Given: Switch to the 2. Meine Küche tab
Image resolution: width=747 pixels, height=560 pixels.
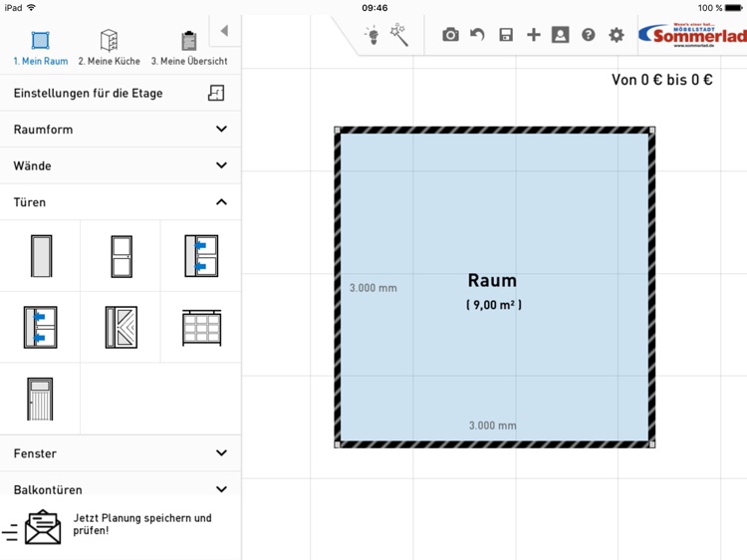Looking at the screenshot, I should point(110,47).
